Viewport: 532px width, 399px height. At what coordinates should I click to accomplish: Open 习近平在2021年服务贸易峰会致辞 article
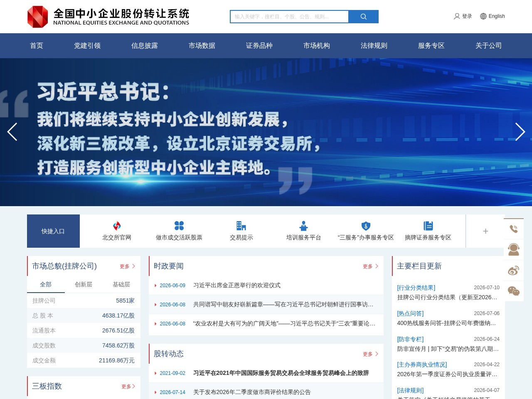pyautogui.click(x=281, y=373)
